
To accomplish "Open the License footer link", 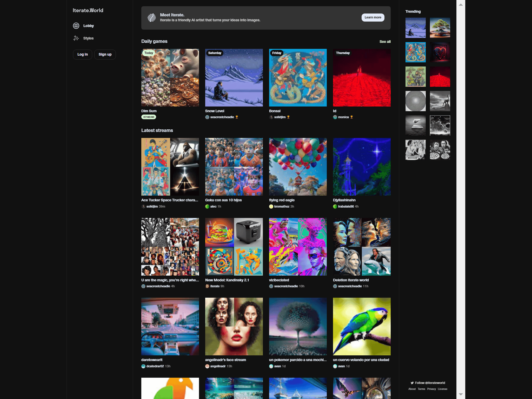I will (442, 389).
